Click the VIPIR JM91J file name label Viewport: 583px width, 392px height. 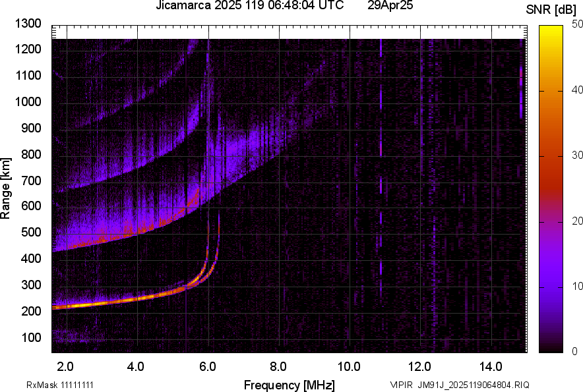click(459, 385)
